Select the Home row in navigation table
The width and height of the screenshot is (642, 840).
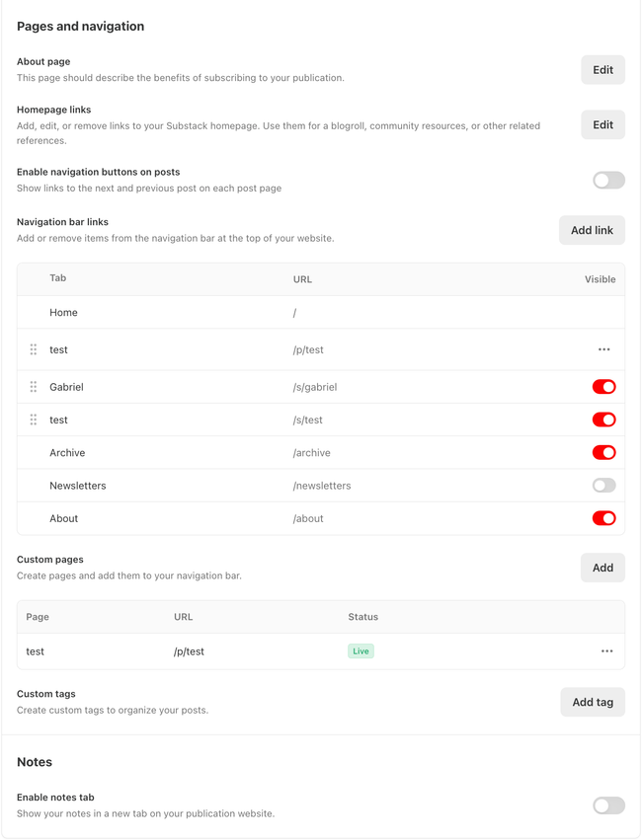(64, 313)
